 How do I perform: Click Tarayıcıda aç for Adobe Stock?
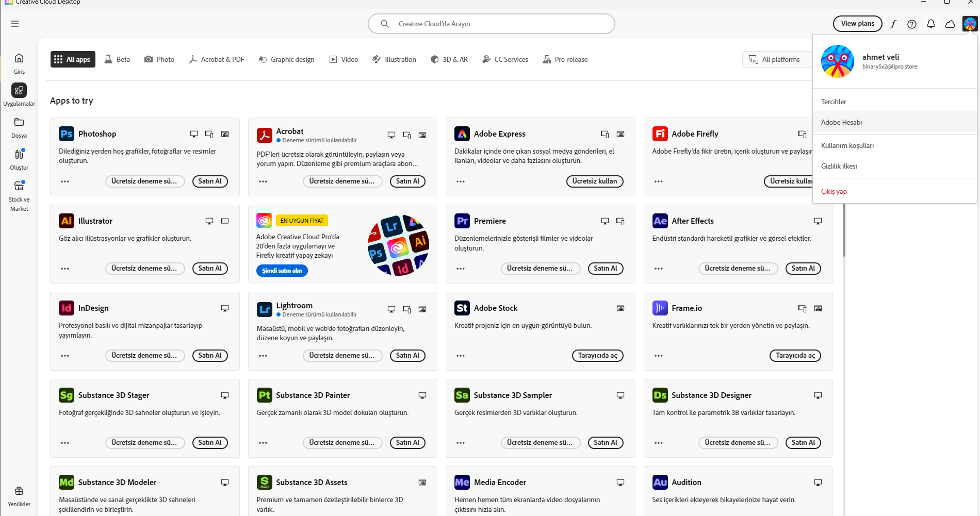(598, 356)
